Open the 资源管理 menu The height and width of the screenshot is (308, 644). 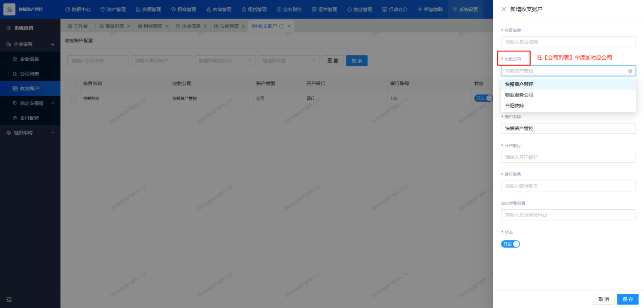click(148, 9)
